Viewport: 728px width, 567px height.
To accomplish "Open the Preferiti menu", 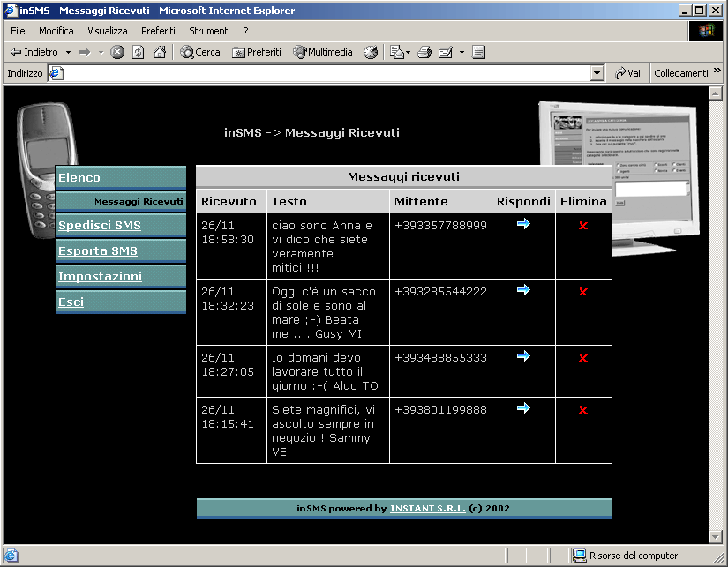I will pyautogui.click(x=158, y=31).
